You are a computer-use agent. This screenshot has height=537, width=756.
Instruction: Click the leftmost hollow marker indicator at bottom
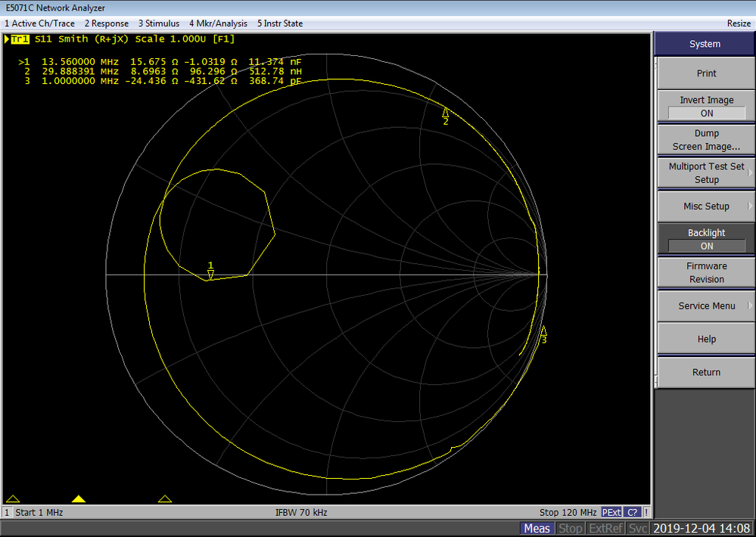[13, 499]
